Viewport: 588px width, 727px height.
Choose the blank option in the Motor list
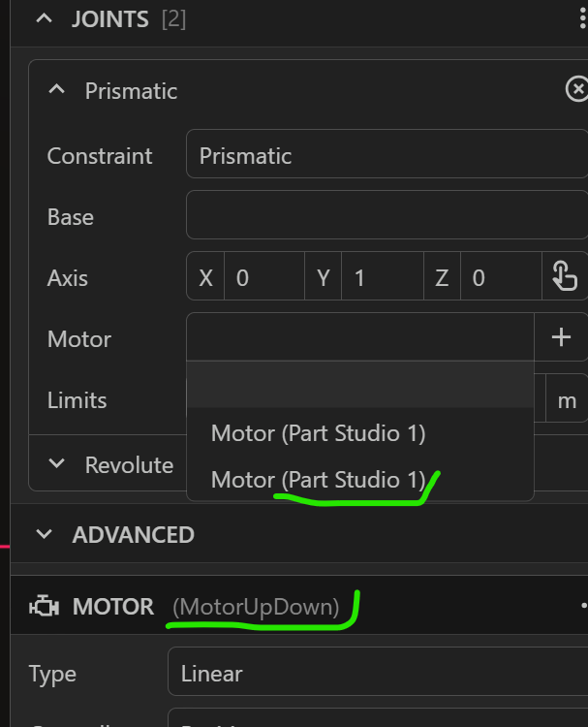[x=359, y=385]
